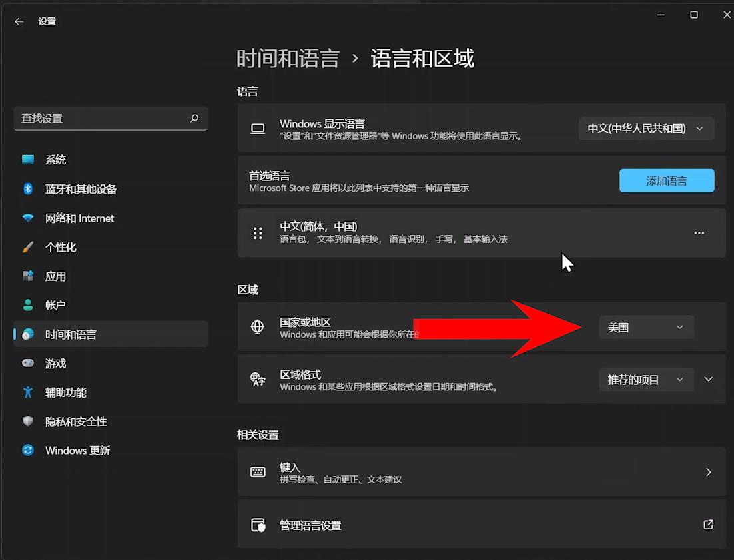Click the 查找设置 search box
Screen dimensions: 734x560
point(110,118)
